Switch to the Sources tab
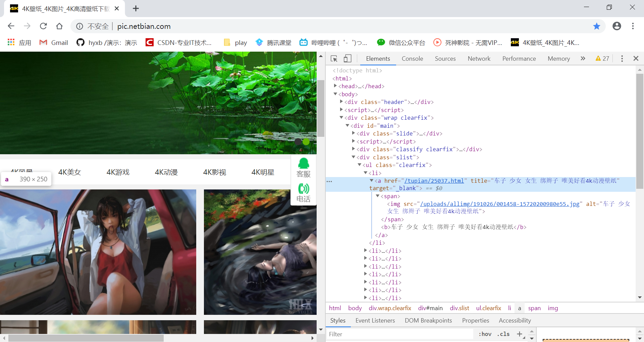The image size is (644, 342). 445,58
